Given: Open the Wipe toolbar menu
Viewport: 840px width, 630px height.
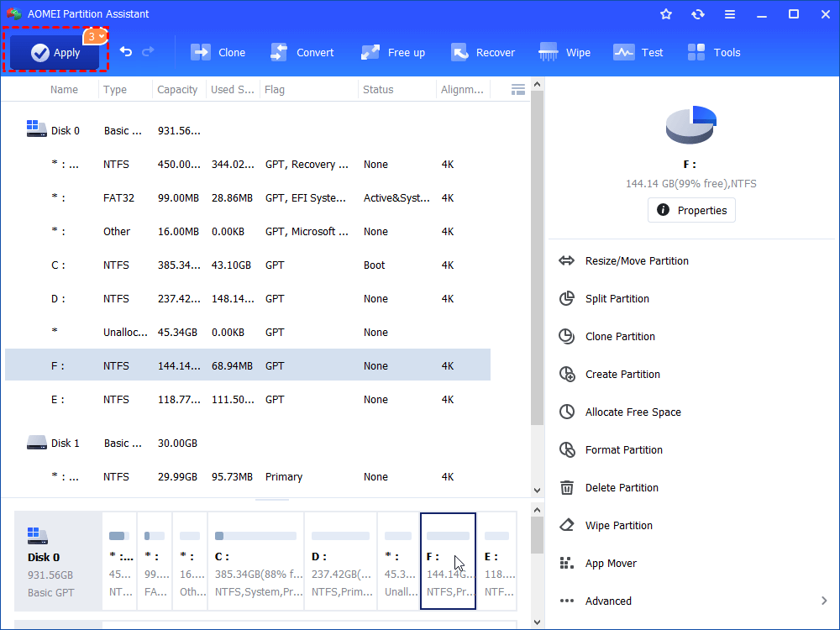Looking at the screenshot, I should [564, 52].
